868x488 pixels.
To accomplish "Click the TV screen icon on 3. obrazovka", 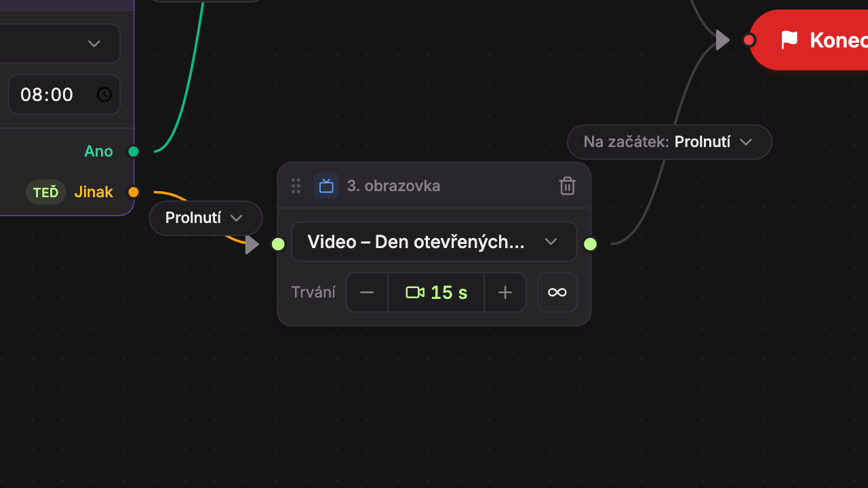I will point(326,186).
